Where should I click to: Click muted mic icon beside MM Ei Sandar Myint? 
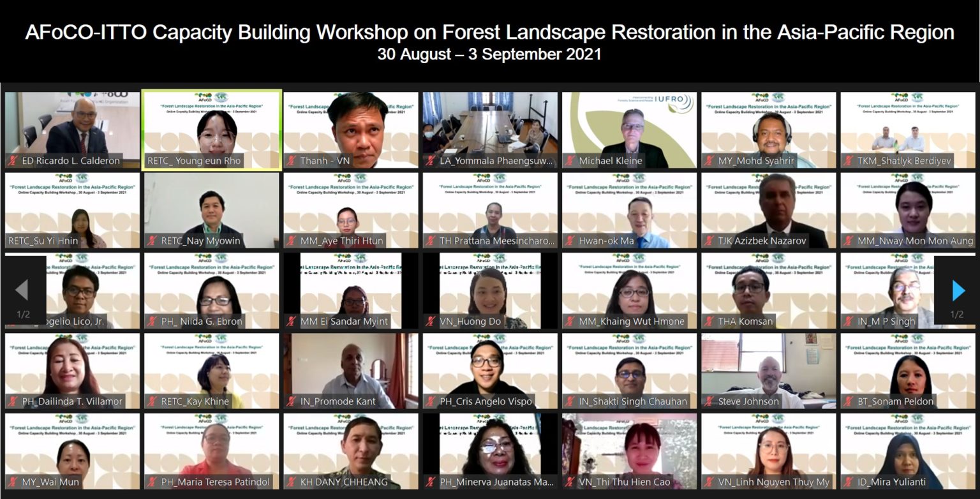[291, 321]
